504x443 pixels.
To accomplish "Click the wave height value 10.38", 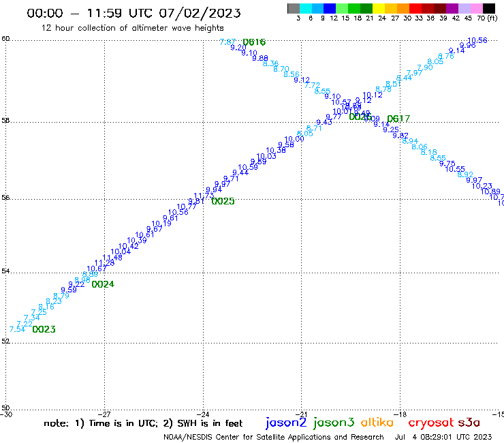I will (x=276, y=150).
